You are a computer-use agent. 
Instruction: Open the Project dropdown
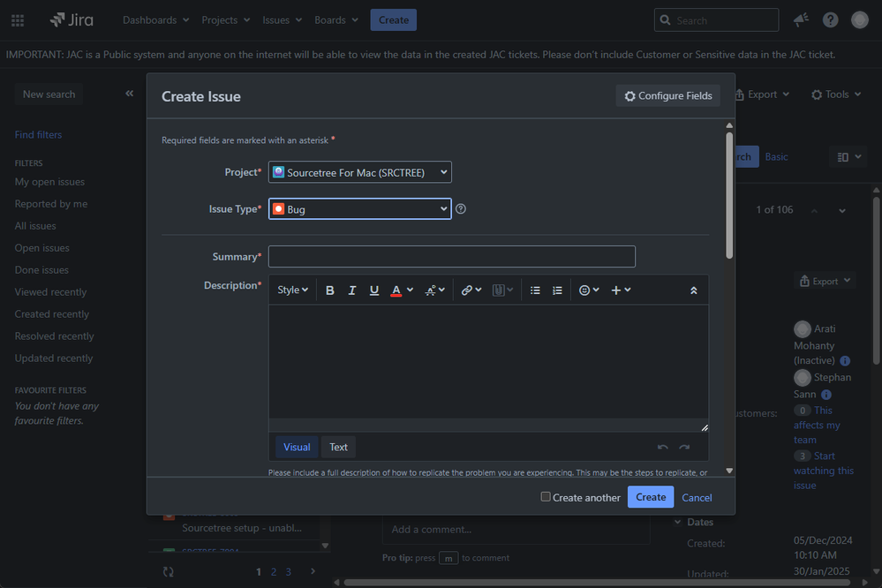point(360,172)
